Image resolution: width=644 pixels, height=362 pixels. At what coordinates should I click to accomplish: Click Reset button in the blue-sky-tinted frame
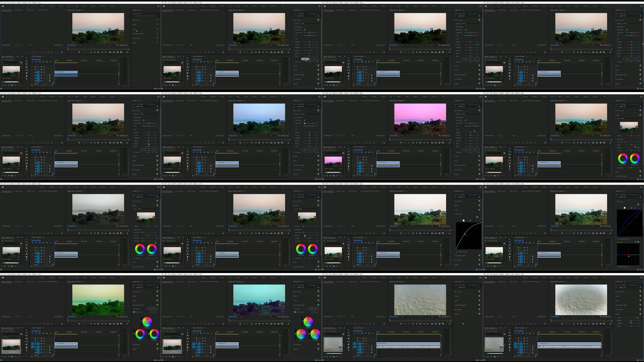(x=305, y=150)
